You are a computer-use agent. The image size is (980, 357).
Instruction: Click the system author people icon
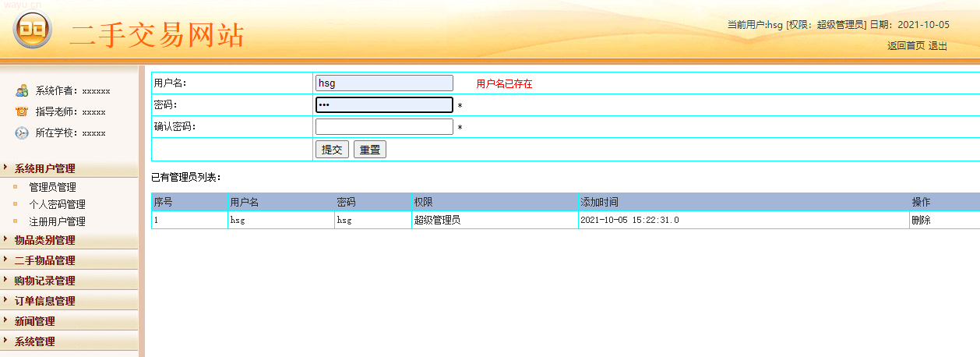point(22,90)
